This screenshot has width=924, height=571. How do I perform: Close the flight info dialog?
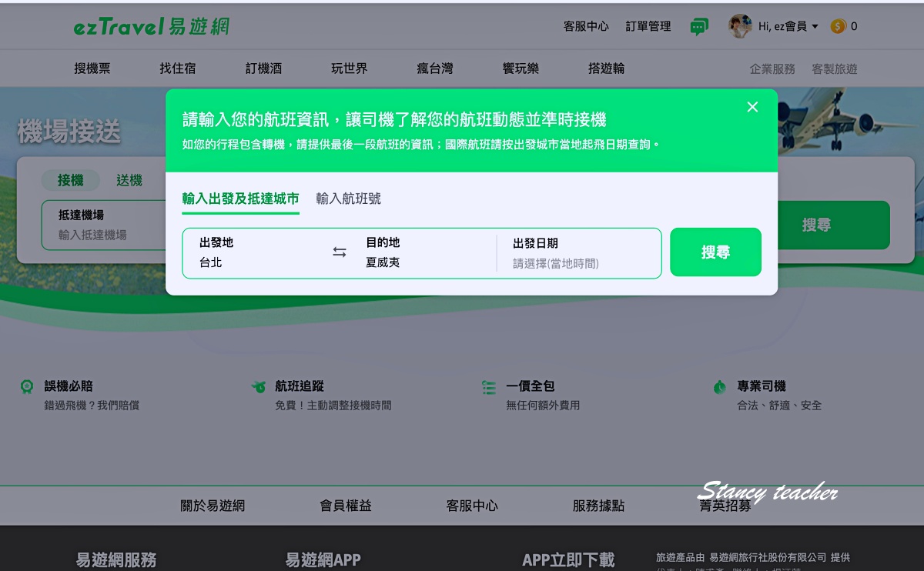752,107
